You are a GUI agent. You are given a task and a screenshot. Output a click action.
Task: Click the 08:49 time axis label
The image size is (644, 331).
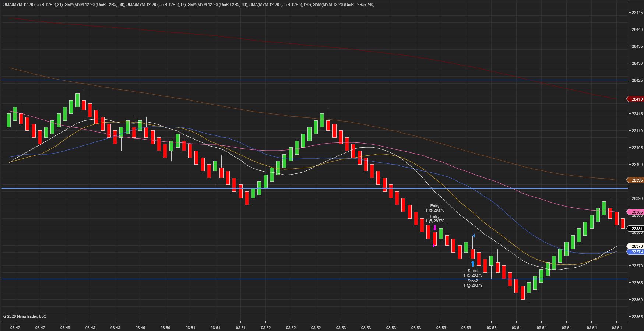(140, 328)
